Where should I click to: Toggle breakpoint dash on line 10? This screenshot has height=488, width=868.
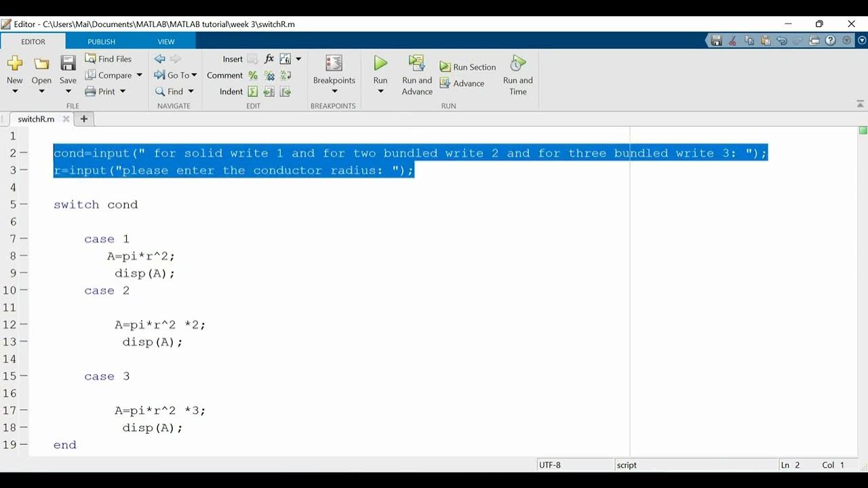coord(24,290)
